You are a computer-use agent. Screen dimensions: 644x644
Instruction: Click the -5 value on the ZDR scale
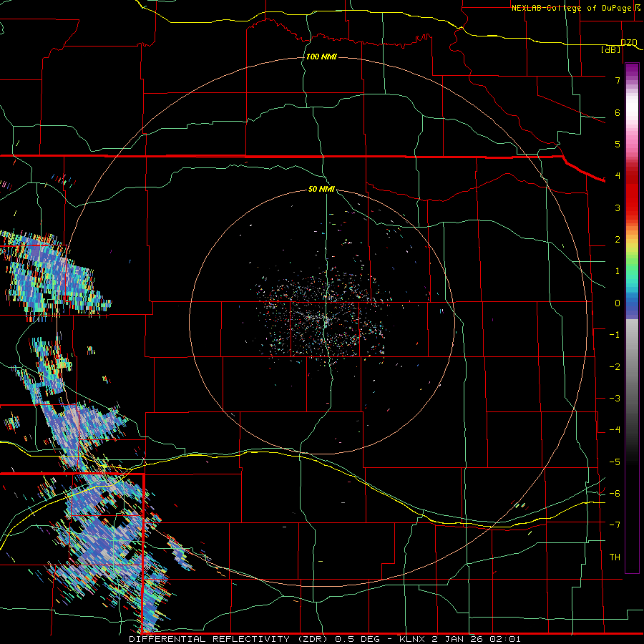(x=615, y=462)
